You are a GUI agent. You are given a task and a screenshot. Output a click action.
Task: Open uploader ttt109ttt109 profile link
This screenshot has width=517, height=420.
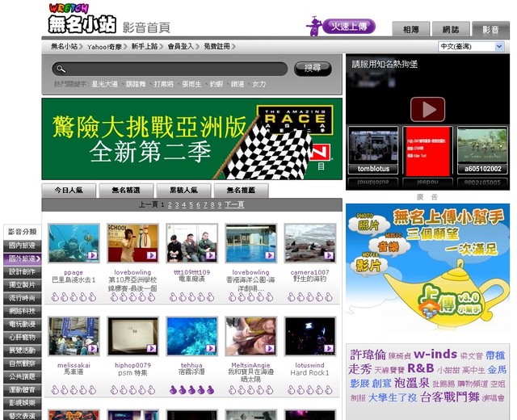[191, 272]
